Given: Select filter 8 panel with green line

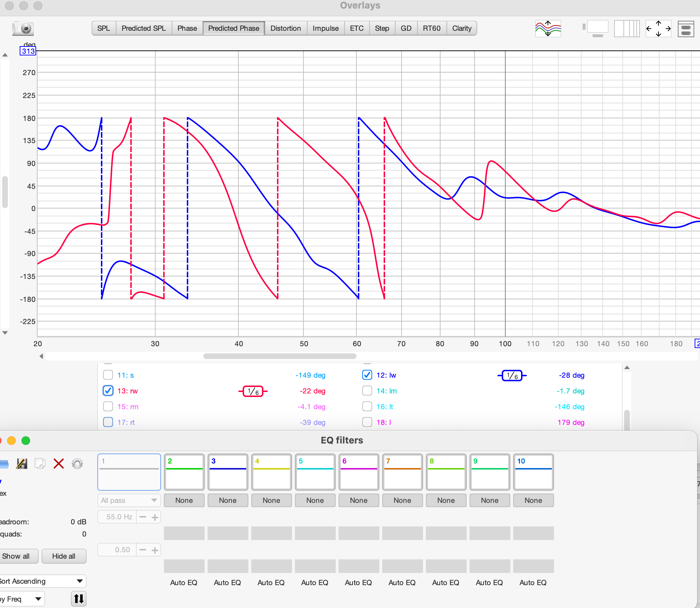Looking at the screenshot, I should [x=446, y=472].
